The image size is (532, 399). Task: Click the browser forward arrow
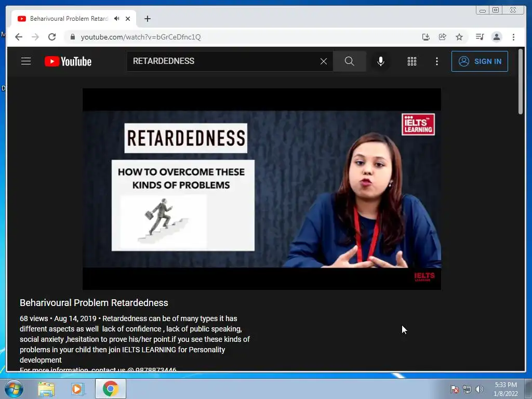coord(35,37)
